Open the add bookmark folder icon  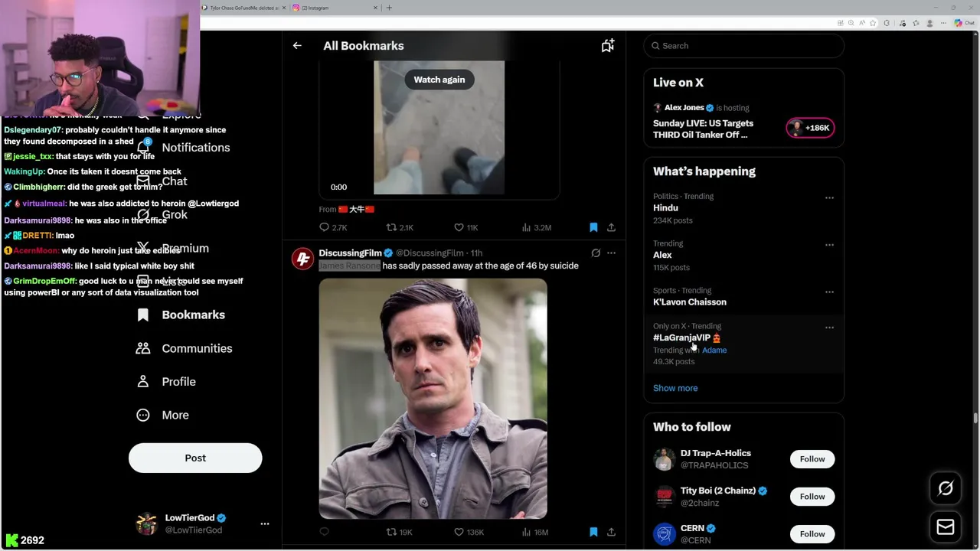tap(607, 46)
